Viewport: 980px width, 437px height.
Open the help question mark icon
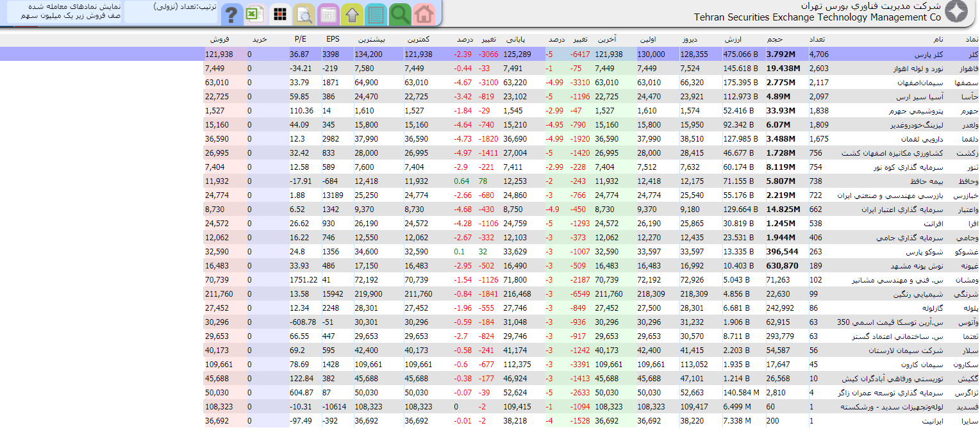(232, 13)
